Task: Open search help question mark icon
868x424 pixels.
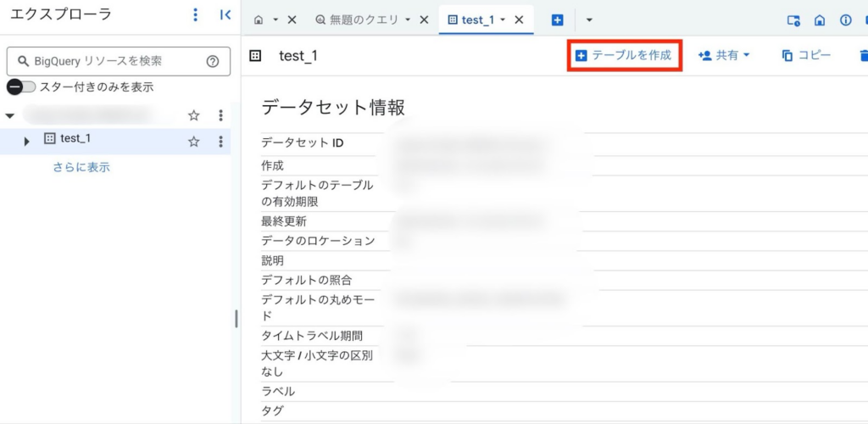Action: tap(213, 61)
